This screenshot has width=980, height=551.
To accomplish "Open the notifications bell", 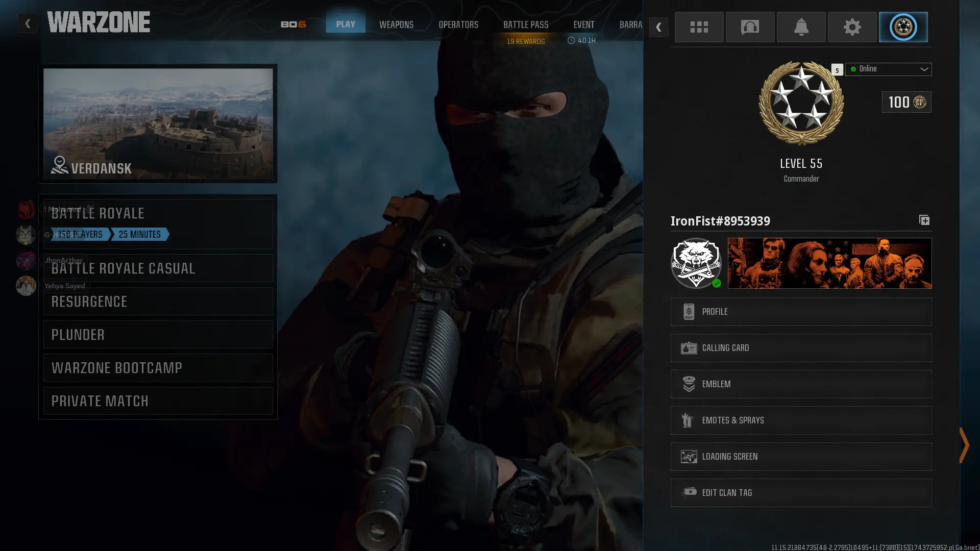I will click(801, 27).
